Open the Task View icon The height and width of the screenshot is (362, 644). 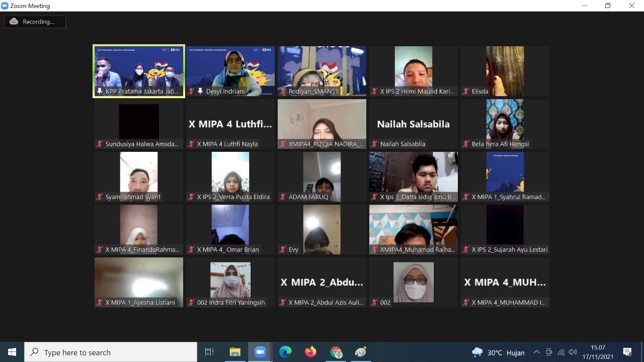[x=209, y=352]
